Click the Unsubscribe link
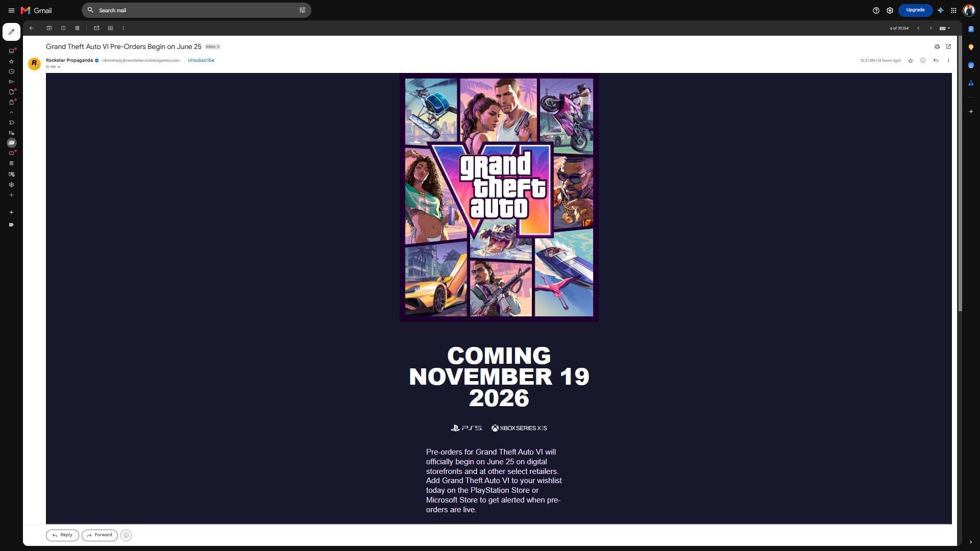This screenshot has height=551, width=980. click(x=201, y=60)
